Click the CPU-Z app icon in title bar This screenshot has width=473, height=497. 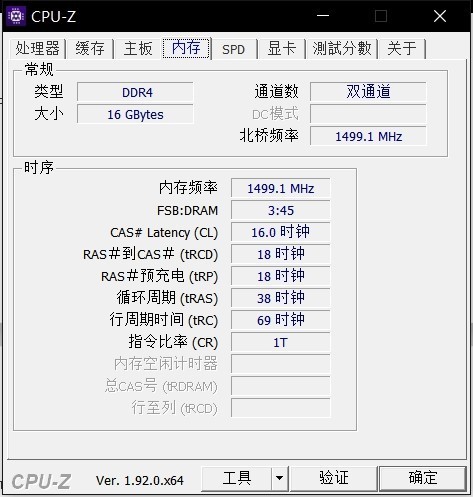pos(16,16)
